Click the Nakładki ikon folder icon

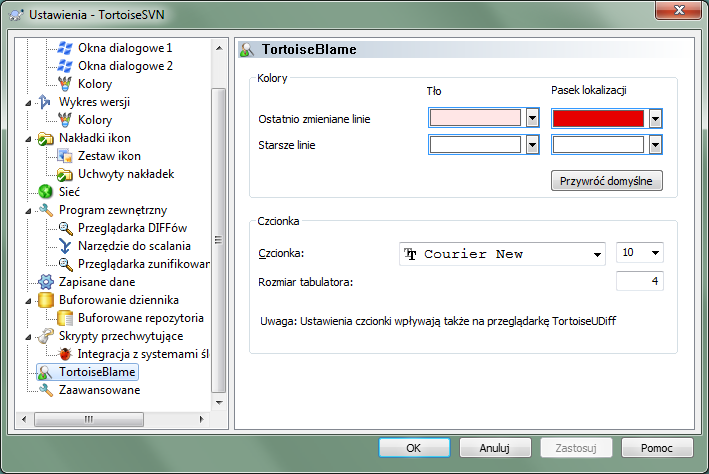[x=45, y=138]
